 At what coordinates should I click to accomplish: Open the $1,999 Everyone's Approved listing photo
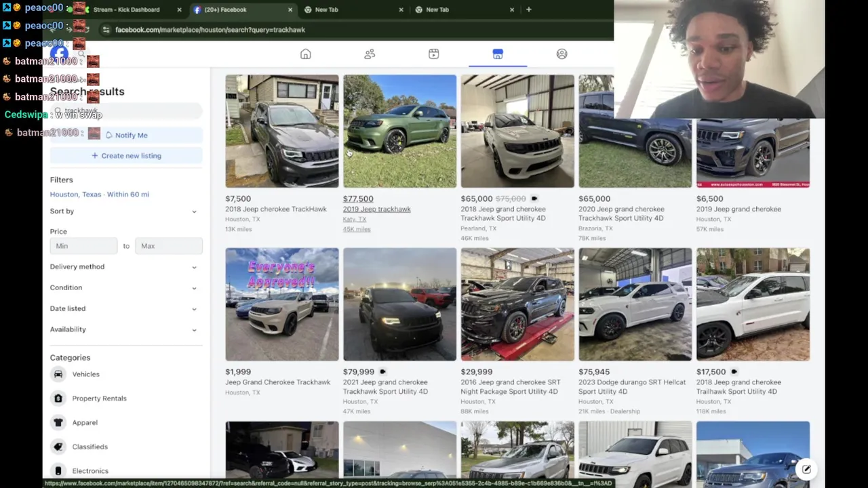282,304
